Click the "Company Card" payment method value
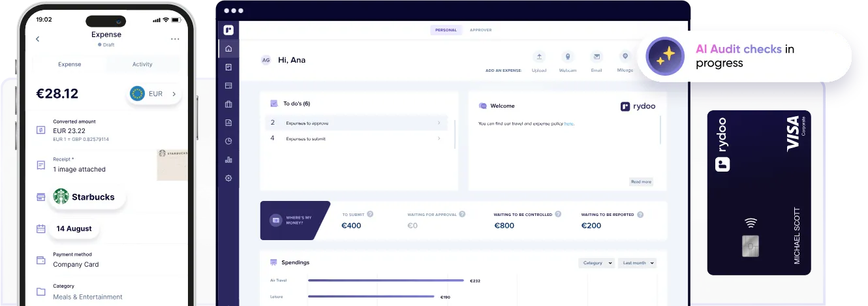The image size is (868, 306). (76, 264)
